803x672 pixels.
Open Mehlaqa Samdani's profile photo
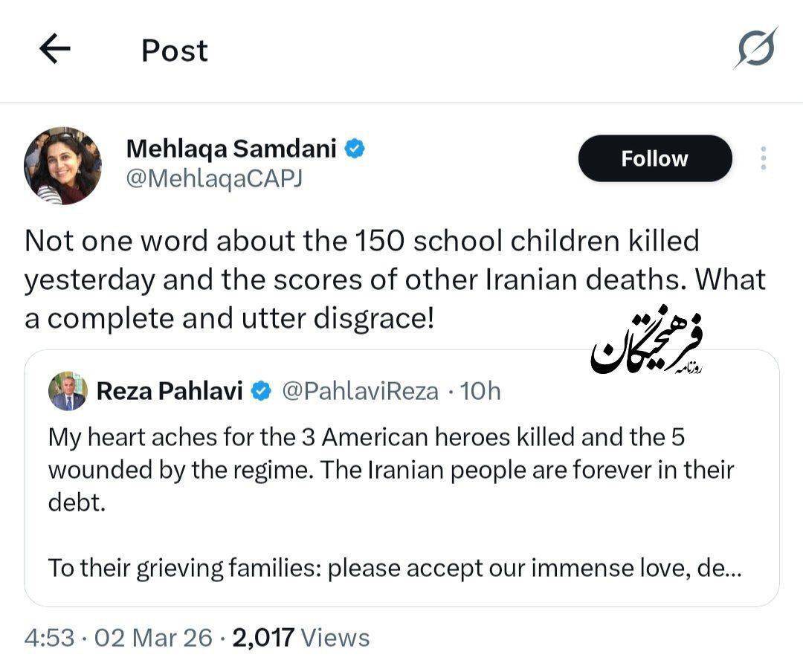63,165
